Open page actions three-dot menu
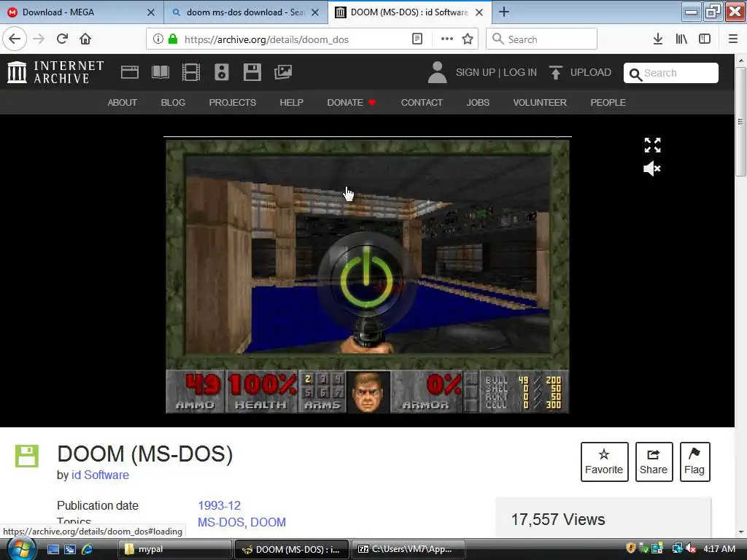Viewport: 747px width, 560px height. point(447,39)
